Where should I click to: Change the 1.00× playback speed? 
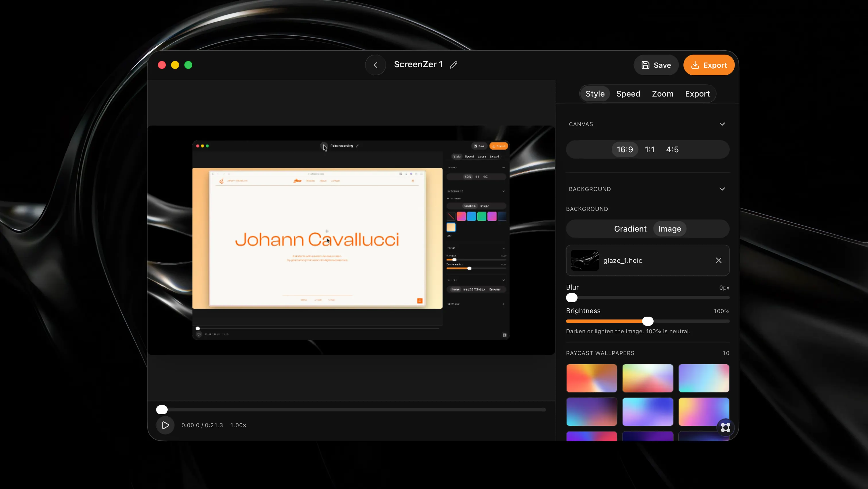pos(238,425)
